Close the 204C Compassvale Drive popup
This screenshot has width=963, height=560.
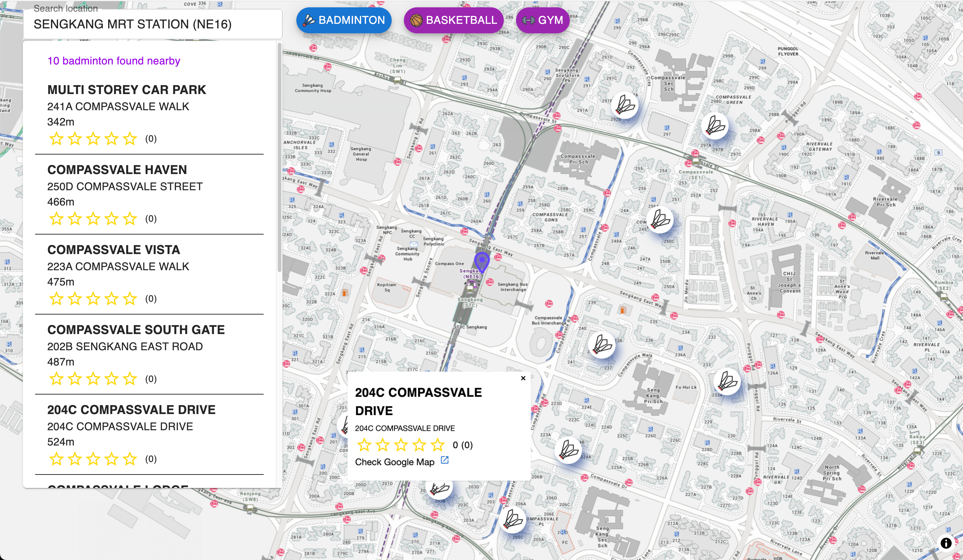tap(523, 378)
